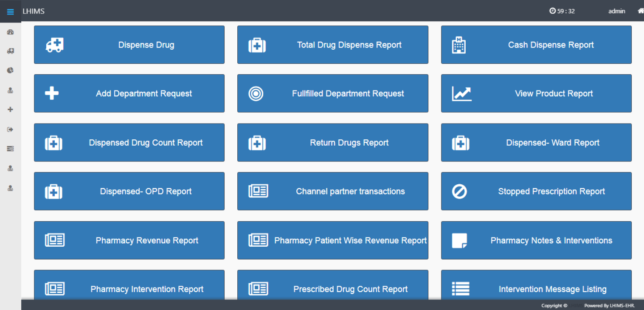The height and width of the screenshot is (310, 644).
Task: Open Total Drug Dispense Report
Action: [332, 45]
